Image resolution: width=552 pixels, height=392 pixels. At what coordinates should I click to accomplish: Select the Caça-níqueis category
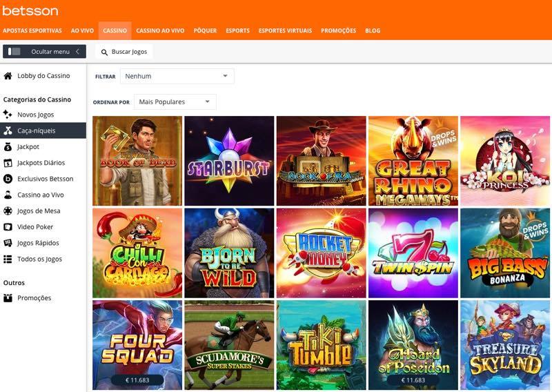[43, 130]
